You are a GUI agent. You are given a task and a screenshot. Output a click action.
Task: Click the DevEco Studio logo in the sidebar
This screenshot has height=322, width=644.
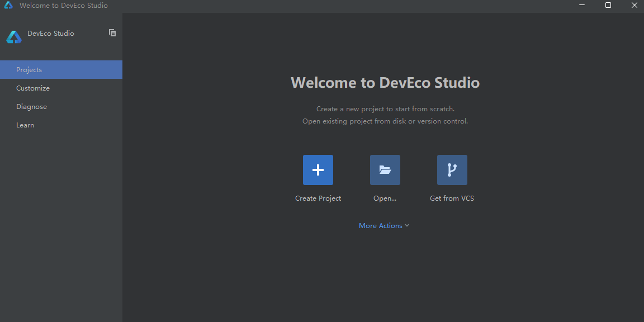[13, 37]
